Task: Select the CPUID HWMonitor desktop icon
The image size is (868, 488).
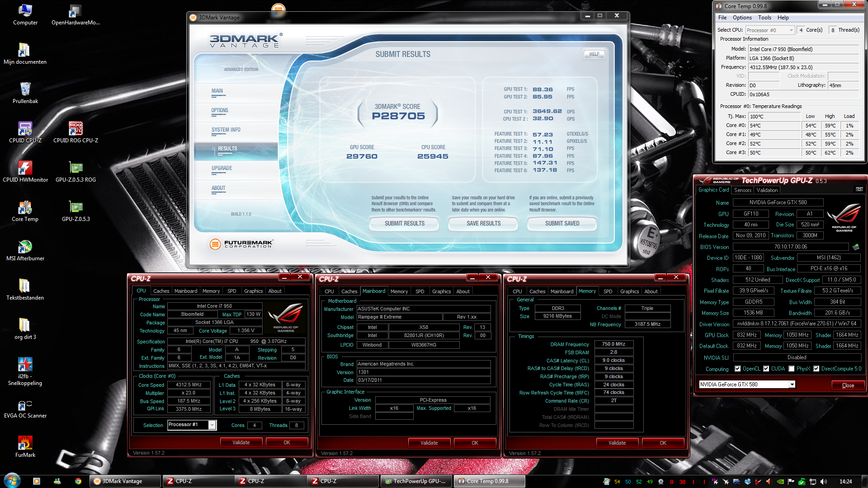Action: click(x=25, y=172)
